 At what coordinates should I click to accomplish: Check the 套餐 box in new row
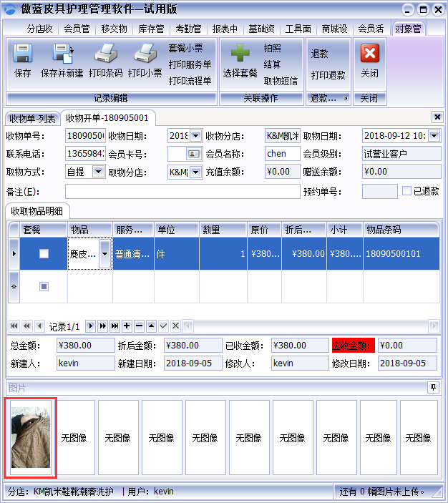(x=44, y=286)
